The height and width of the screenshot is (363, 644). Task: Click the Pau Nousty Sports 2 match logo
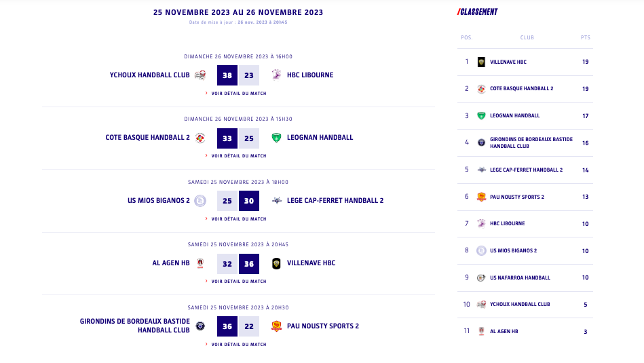click(276, 326)
